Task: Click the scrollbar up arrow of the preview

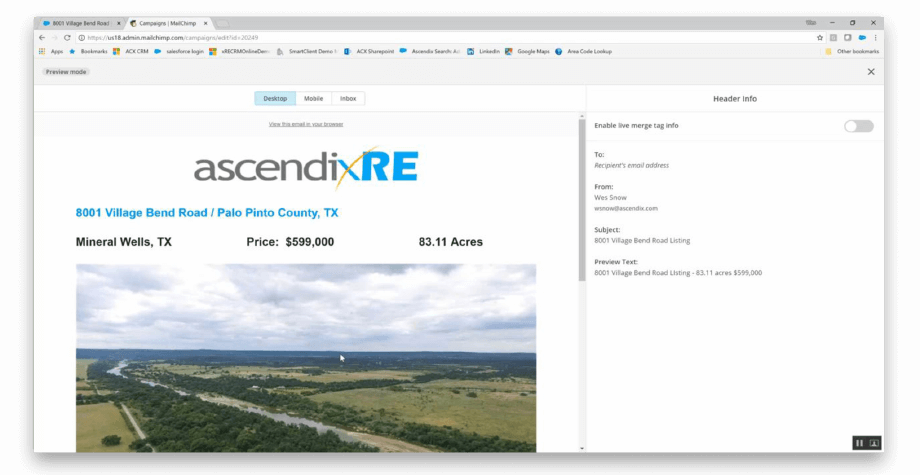Action: 582,116
